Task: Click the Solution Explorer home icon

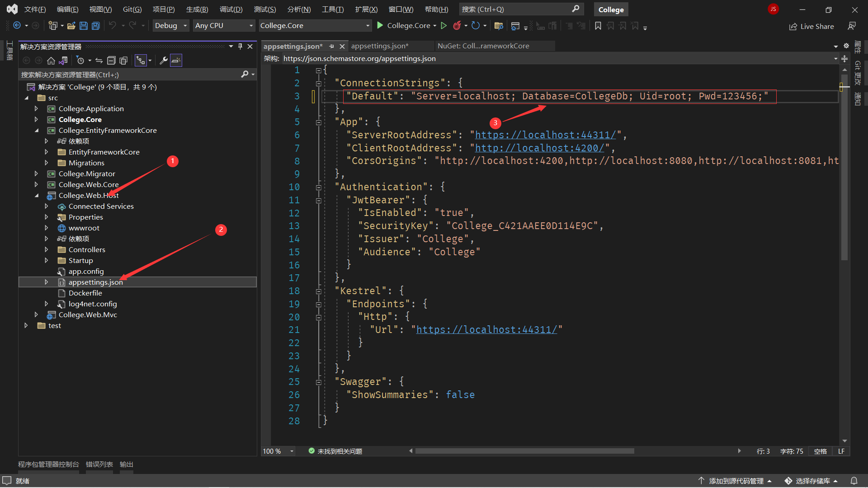Action: coord(51,61)
